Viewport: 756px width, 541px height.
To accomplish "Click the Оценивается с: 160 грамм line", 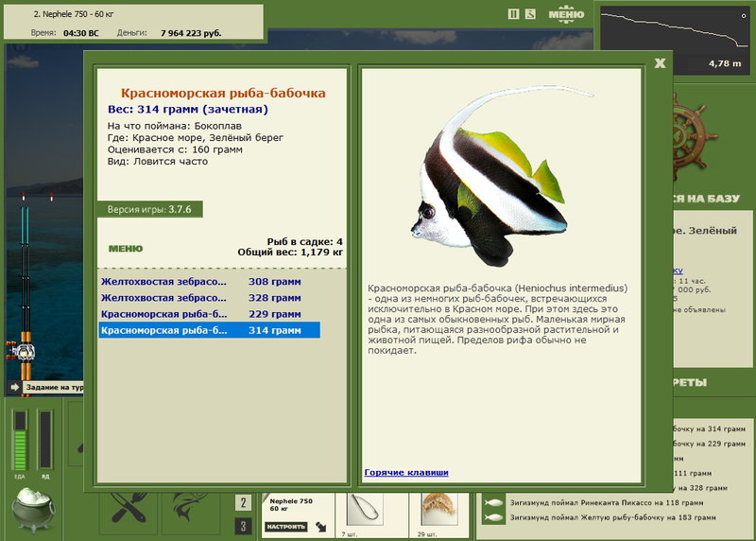I will [175, 149].
